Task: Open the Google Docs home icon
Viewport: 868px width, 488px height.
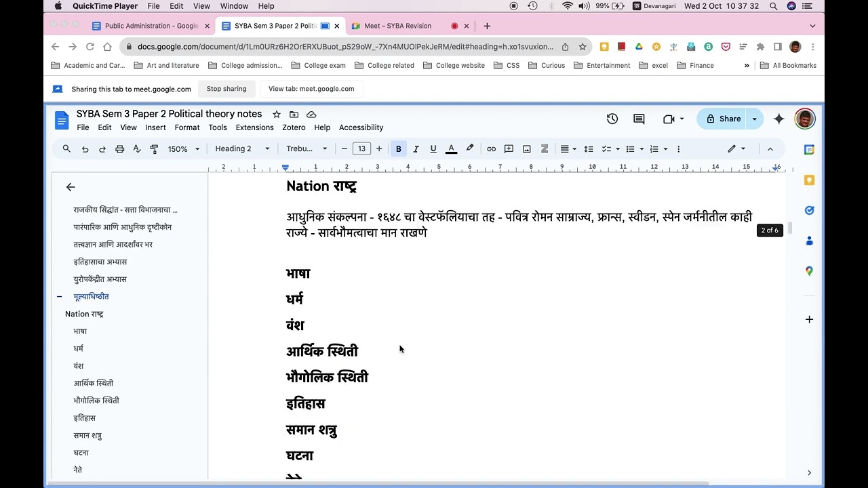Action: point(62,121)
